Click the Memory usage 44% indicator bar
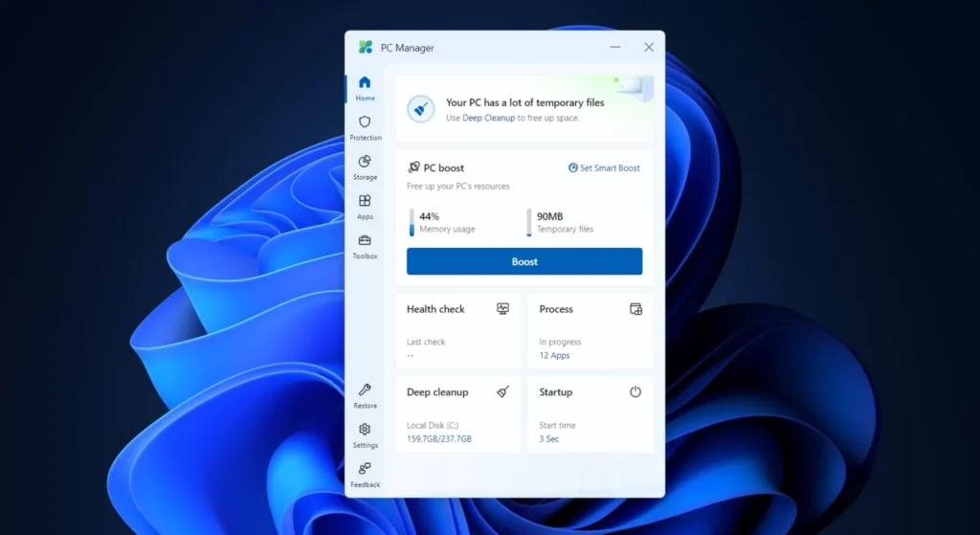980x535 pixels. pyautogui.click(x=412, y=222)
